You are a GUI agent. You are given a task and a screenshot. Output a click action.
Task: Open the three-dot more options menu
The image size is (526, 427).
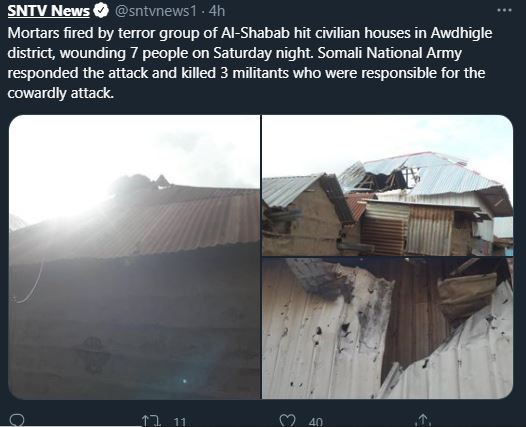pos(504,10)
